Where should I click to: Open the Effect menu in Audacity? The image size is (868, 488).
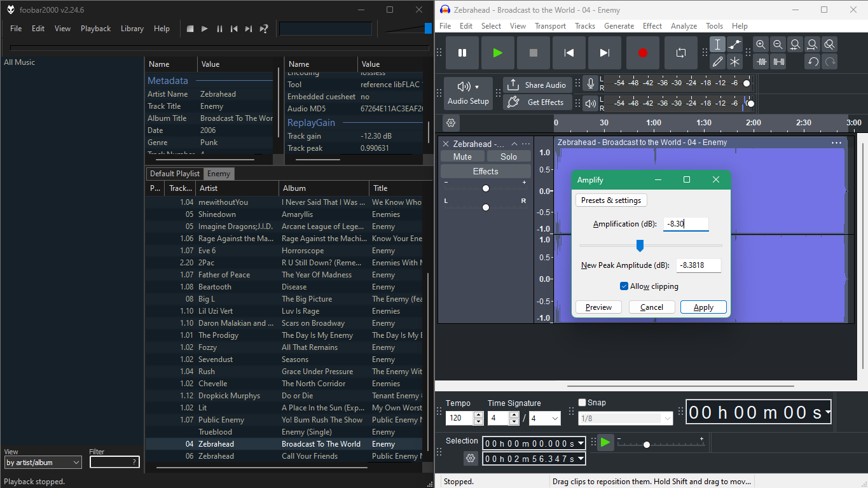(x=652, y=26)
